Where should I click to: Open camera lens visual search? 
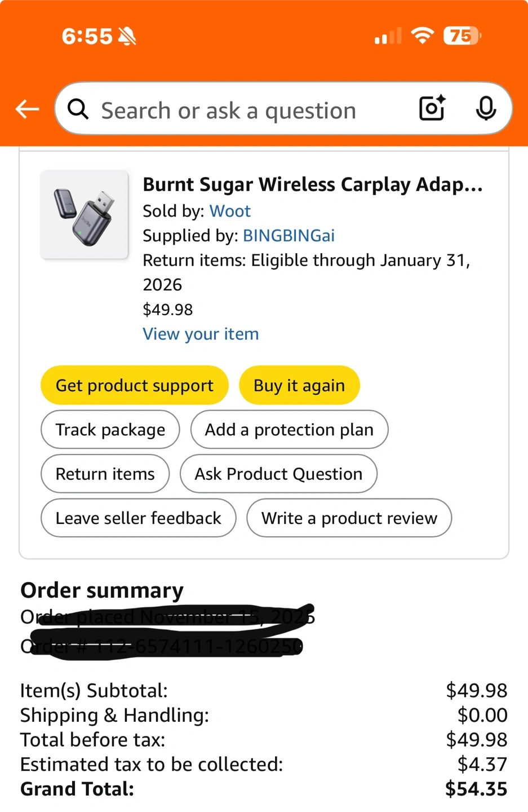click(432, 108)
